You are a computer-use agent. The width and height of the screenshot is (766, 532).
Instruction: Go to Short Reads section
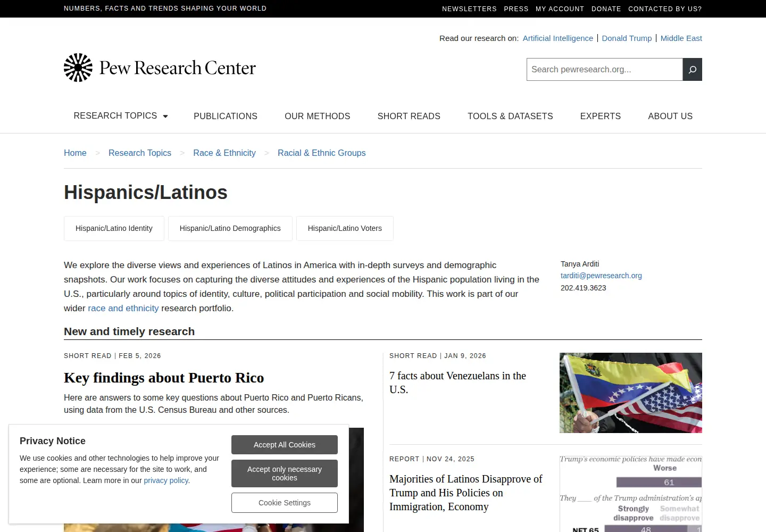[x=409, y=116]
